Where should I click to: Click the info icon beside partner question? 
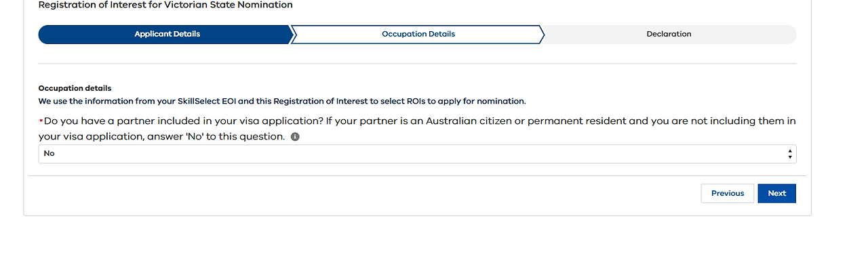(295, 137)
